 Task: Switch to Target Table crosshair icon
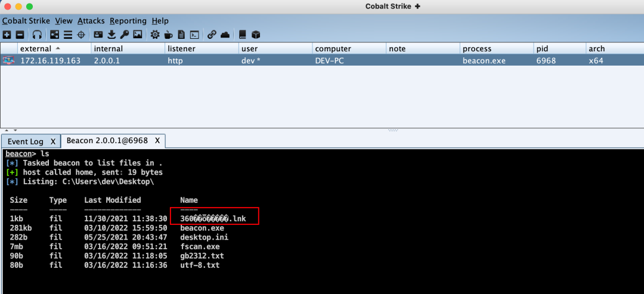pyautogui.click(x=81, y=35)
